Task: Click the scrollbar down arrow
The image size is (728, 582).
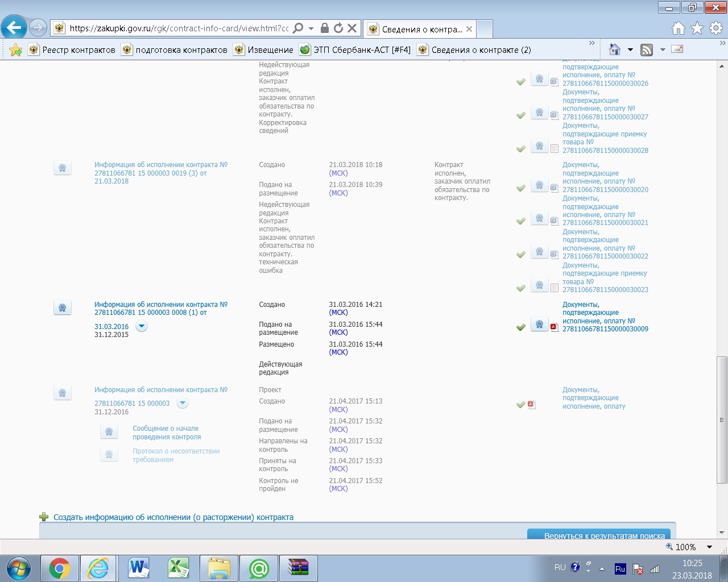Action: pyautogui.click(x=722, y=533)
